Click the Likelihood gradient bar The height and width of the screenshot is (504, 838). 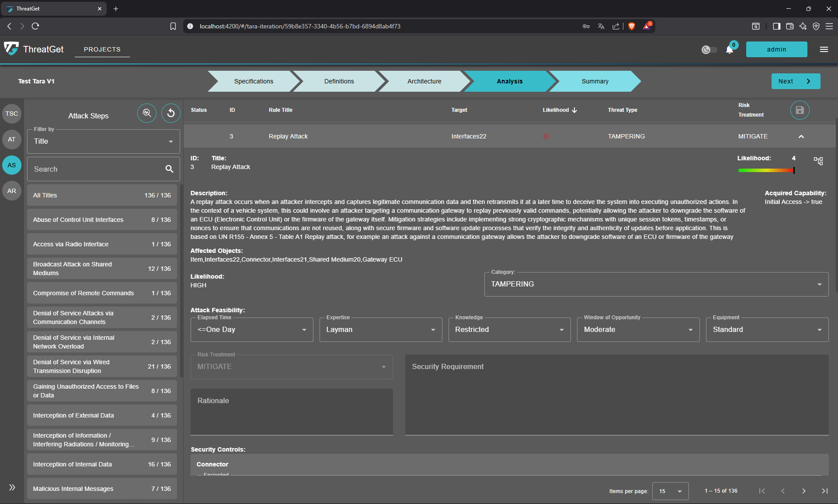(766, 170)
